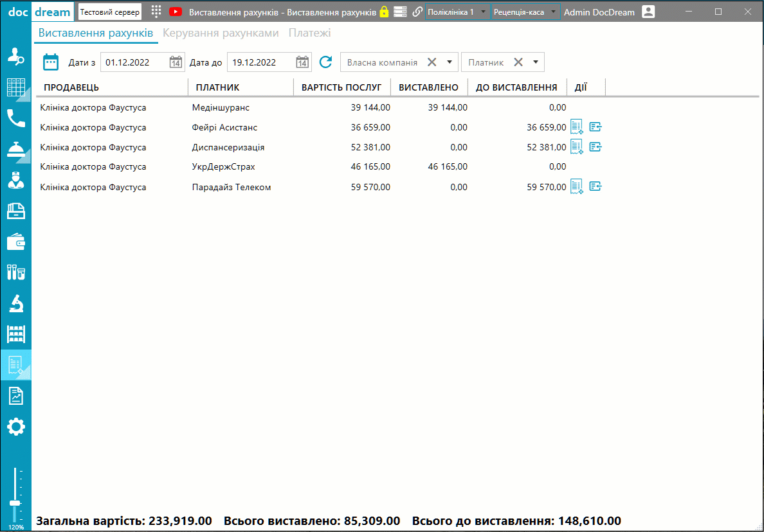Expand the Платник filter dropdown
This screenshot has height=532, width=764.
(x=535, y=62)
